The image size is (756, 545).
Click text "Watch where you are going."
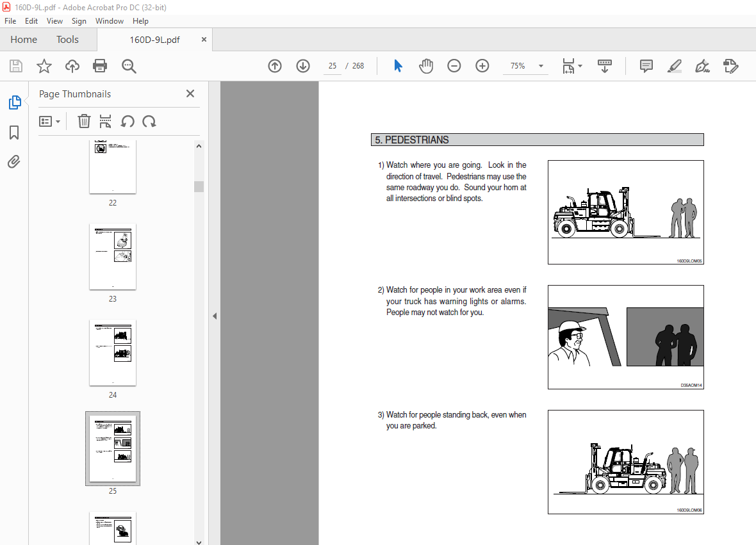pos(434,165)
